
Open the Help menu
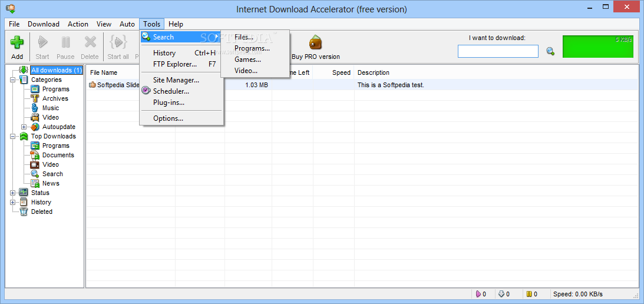pos(176,24)
